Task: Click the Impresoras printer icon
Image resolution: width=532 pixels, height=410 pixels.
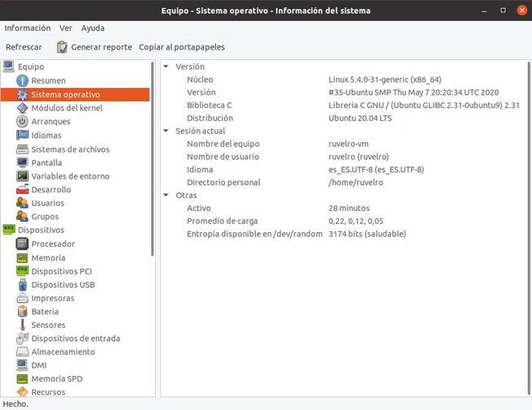Action: (x=23, y=298)
